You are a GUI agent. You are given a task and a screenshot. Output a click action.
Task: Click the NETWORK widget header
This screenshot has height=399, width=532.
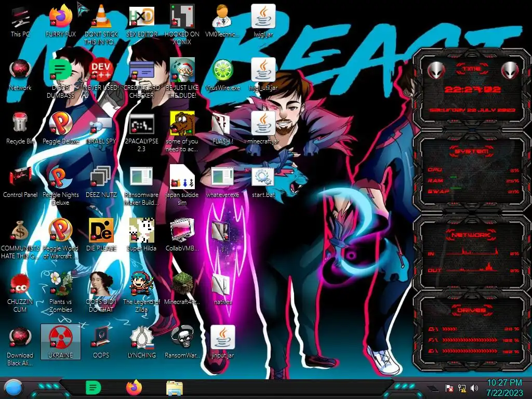(472, 235)
